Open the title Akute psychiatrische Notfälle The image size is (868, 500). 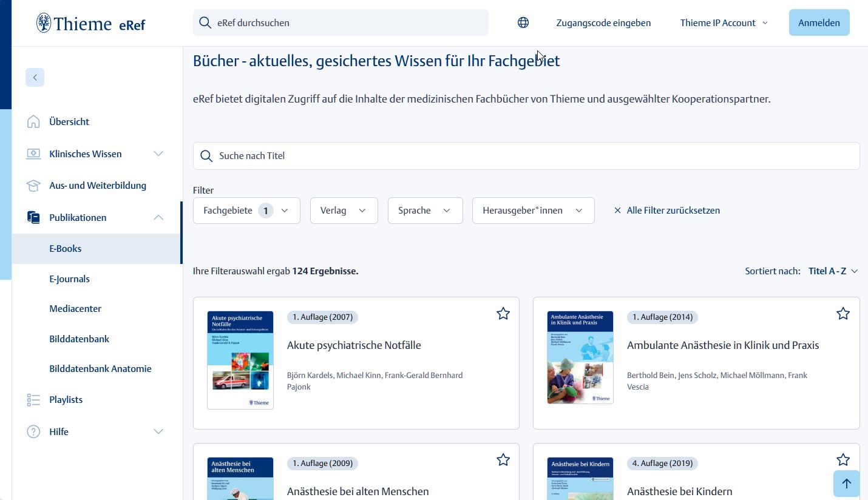pos(354,345)
